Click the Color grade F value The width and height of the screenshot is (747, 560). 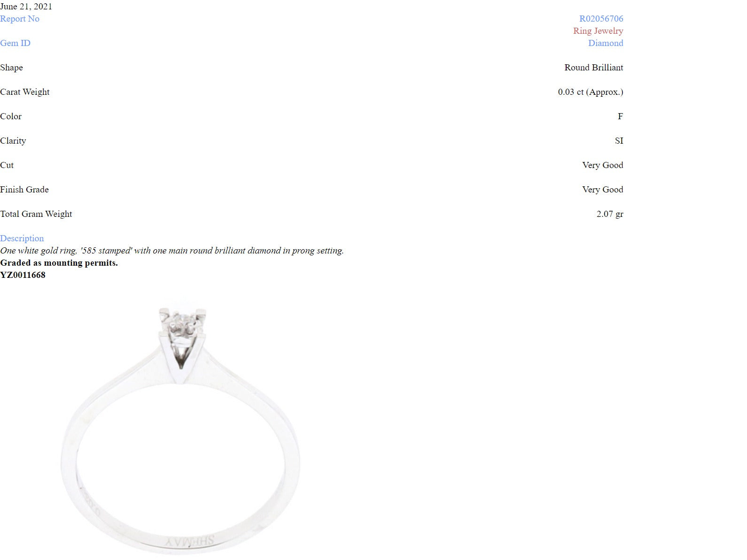620,116
